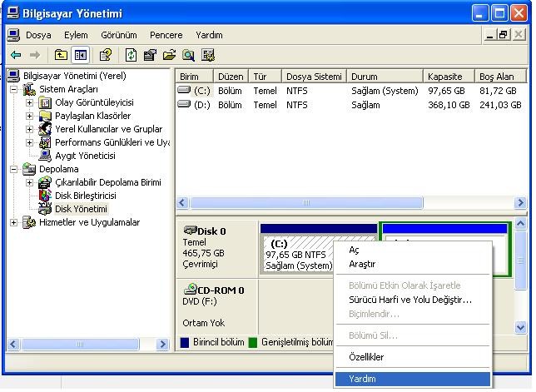Image resolution: width=536 pixels, height=392 pixels.
Task: Expand the Olay Görüntüleyicisi node
Action: pos(30,102)
